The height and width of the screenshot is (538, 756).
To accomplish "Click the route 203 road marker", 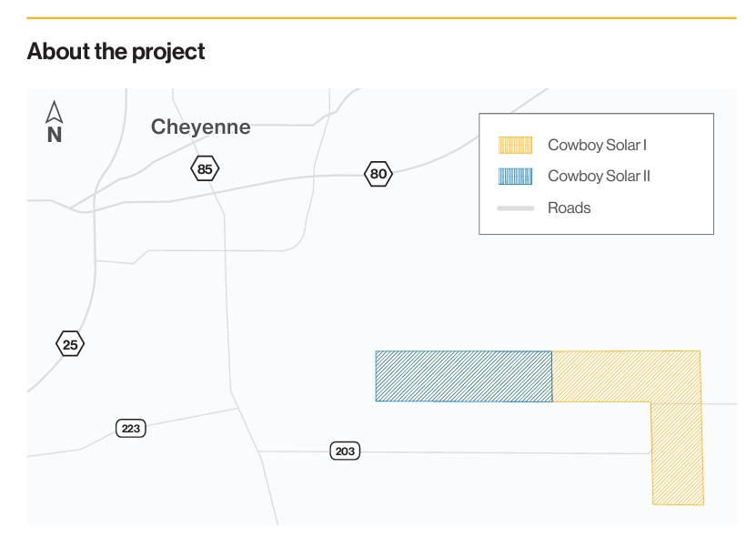I will tap(345, 452).
